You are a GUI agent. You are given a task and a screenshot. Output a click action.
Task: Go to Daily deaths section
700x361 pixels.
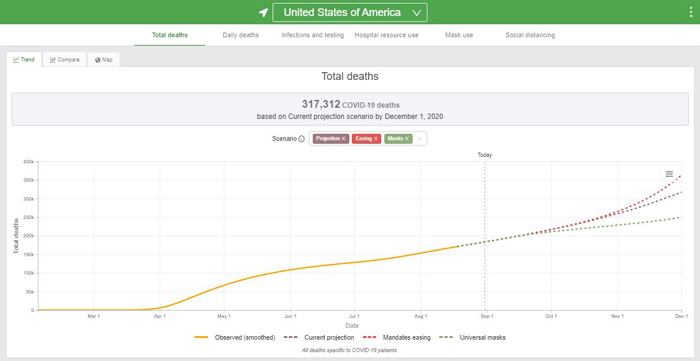pos(241,35)
